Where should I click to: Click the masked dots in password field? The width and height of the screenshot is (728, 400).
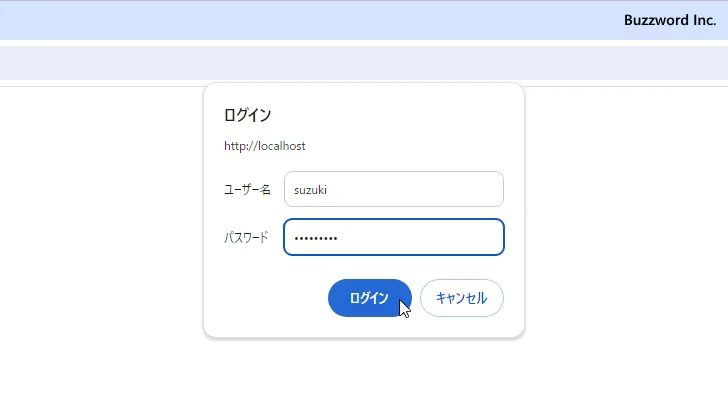coord(315,238)
